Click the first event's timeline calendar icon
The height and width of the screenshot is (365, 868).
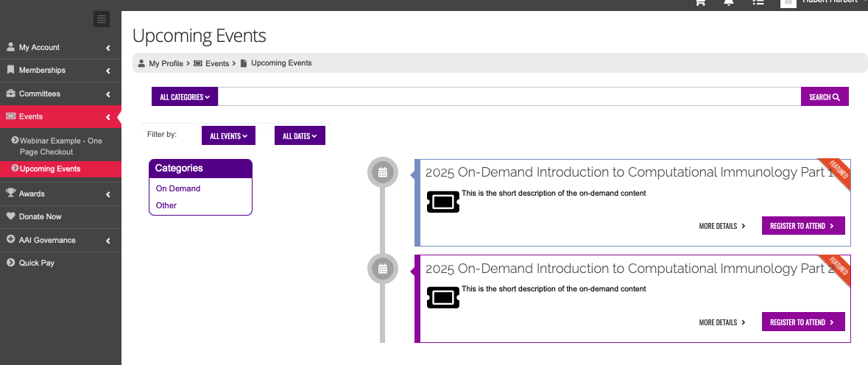point(382,173)
